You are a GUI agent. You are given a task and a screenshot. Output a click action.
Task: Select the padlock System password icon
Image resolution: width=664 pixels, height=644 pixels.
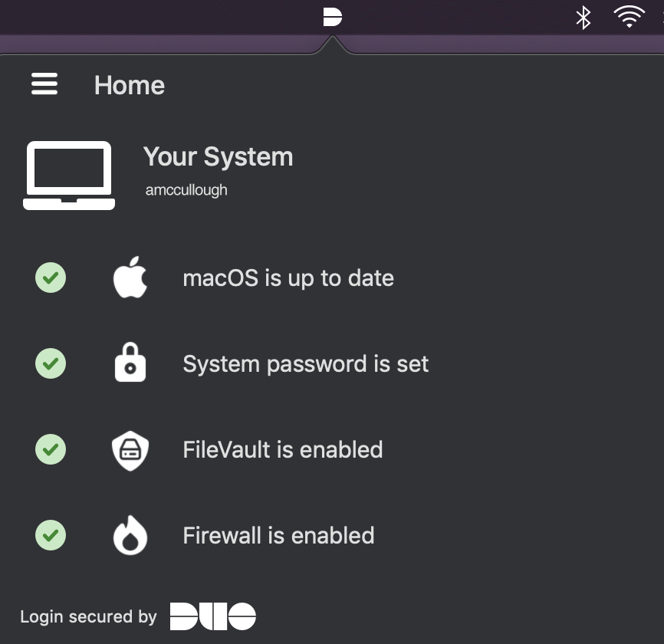(x=130, y=363)
